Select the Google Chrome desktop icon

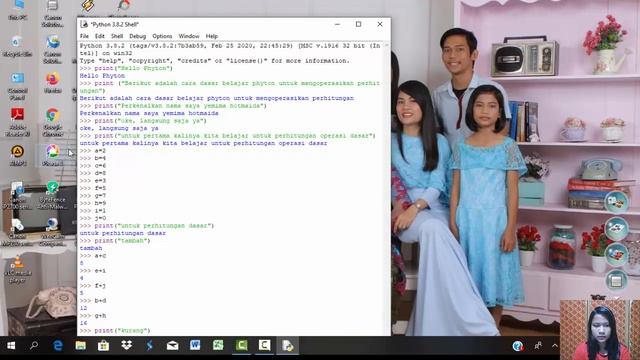coord(53,122)
